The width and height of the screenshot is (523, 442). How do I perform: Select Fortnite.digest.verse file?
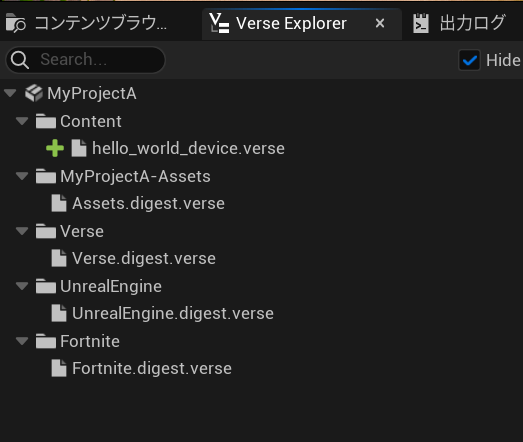(152, 369)
